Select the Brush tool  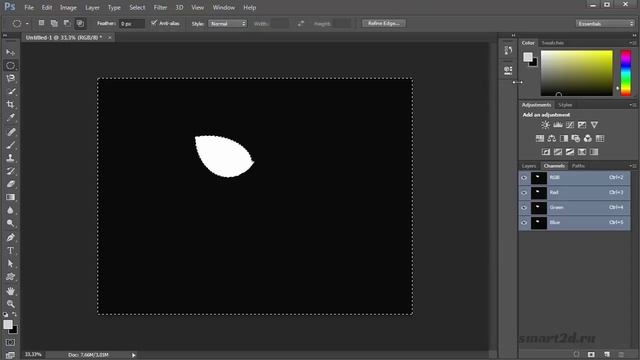11,145
